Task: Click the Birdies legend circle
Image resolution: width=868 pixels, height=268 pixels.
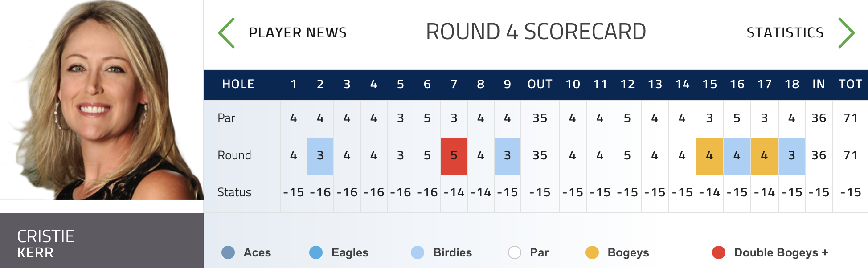Action: (x=418, y=252)
